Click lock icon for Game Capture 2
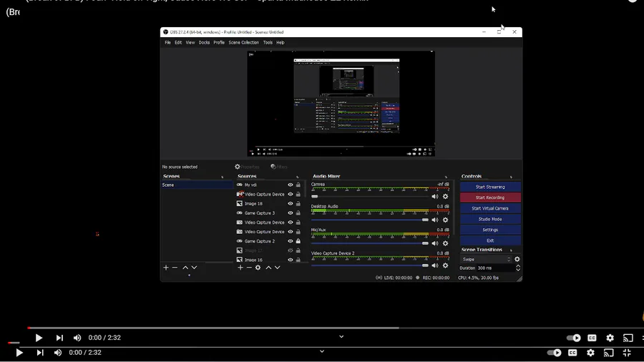This screenshot has width=644, height=362. click(x=298, y=241)
